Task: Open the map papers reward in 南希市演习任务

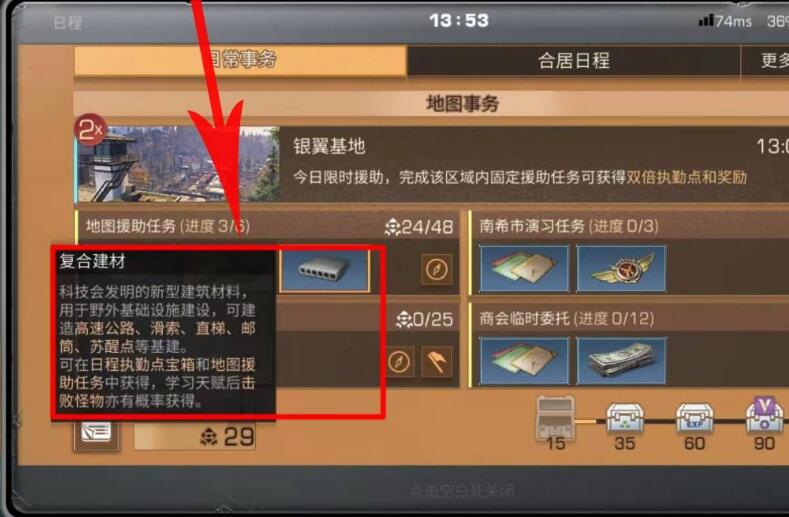Action: [x=524, y=269]
